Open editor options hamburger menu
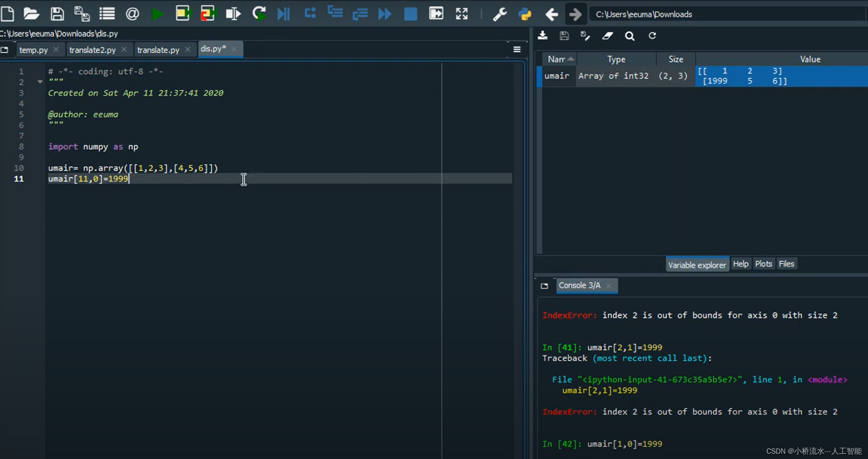 [517, 50]
